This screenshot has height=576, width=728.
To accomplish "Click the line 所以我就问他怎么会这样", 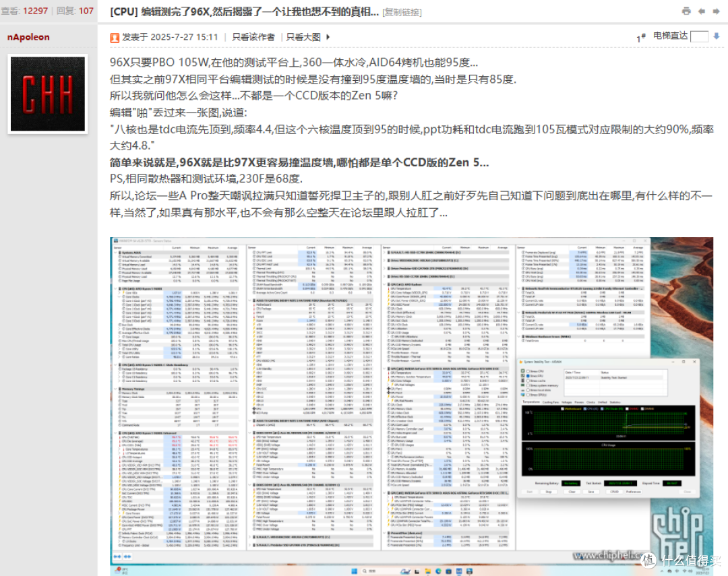I will [253, 96].
